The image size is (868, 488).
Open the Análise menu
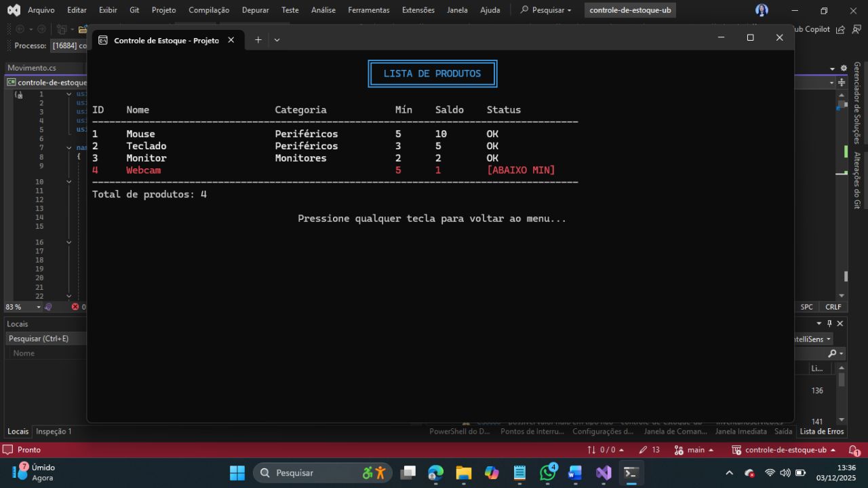[x=323, y=10]
